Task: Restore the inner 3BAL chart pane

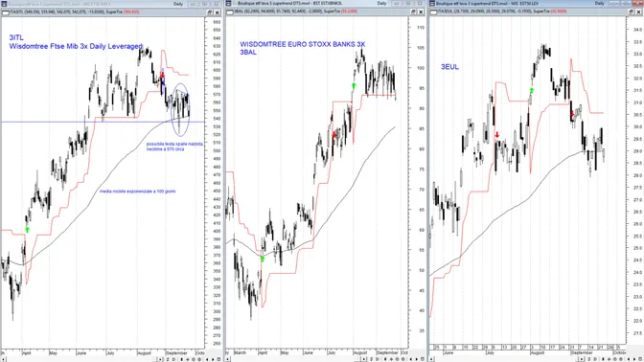Action: click(414, 11)
